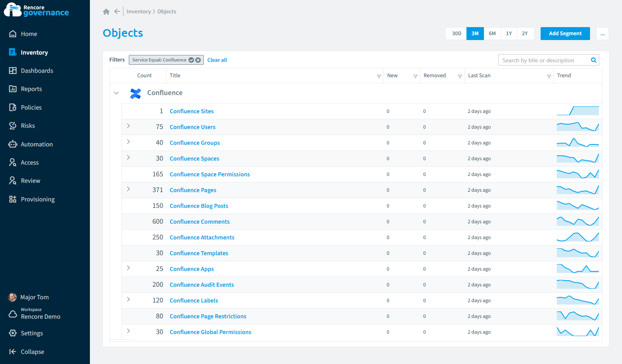This screenshot has height=364, width=622.
Task: Open Confluence Blog Posts link
Action: point(199,206)
